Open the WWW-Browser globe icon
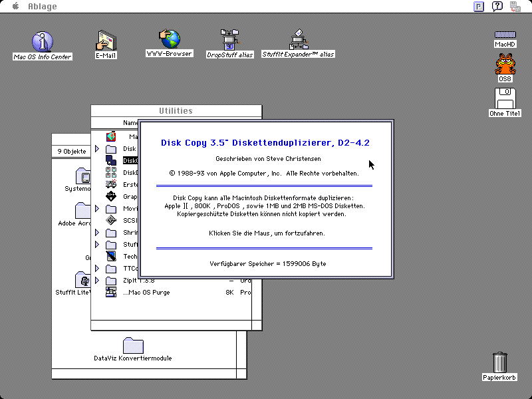Screen dimensions: 532x399 click(170, 39)
